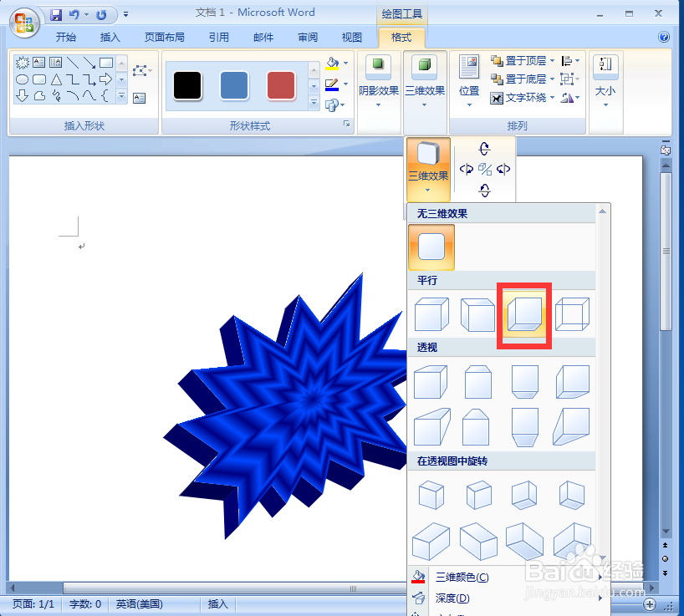Tilt shape left with 3D tilt icon
Viewport: 684px width, 616px height.
click(x=467, y=169)
